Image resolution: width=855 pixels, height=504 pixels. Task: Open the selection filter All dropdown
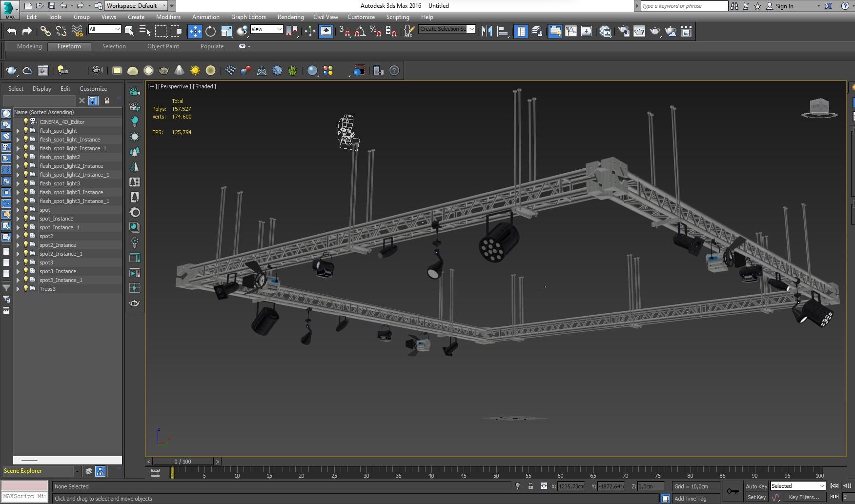(x=104, y=29)
